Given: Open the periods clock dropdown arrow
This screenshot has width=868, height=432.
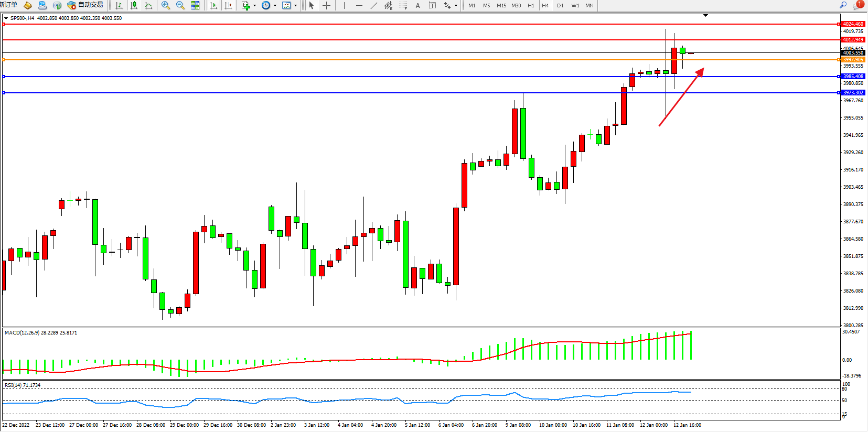Looking at the screenshot, I should (275, 6).
